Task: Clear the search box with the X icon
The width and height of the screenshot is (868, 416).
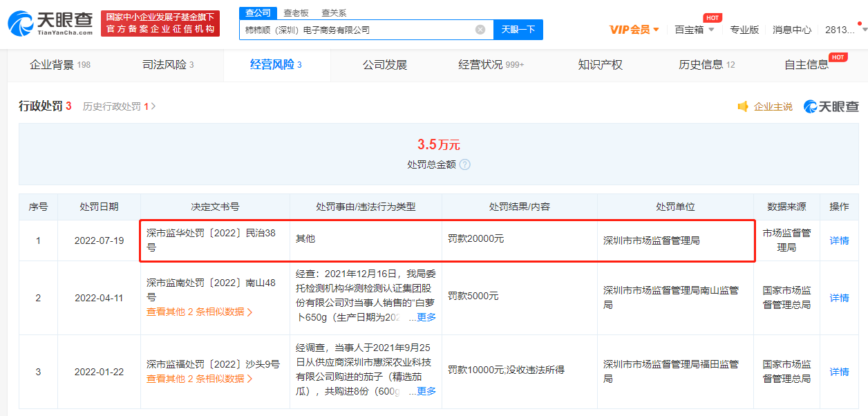Action: [480, 30]
